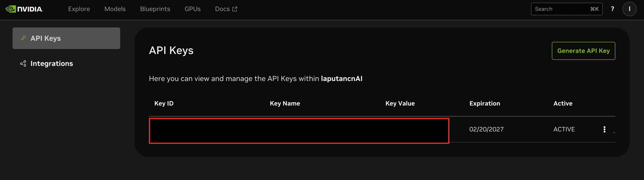Expand the row actions via three-dot menu
Image resolution: width=644 pixels, height=180 pixels.
point(605,129)
